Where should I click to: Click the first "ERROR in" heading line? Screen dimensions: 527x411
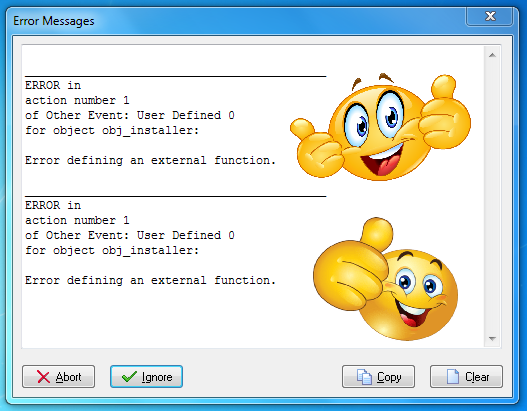click(x=53, y=85)
